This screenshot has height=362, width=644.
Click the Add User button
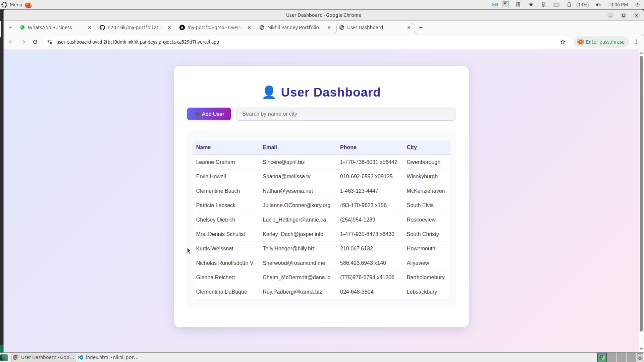(209, 114)
